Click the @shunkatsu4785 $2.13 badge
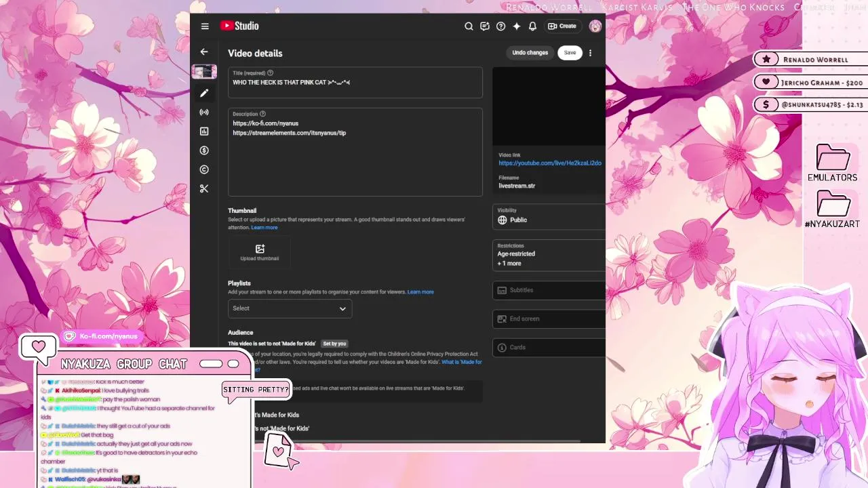 pos(810,105)
